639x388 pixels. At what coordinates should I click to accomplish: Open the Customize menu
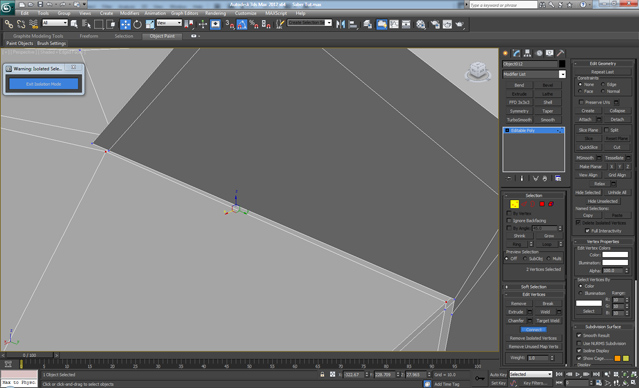tap(245, 13)
